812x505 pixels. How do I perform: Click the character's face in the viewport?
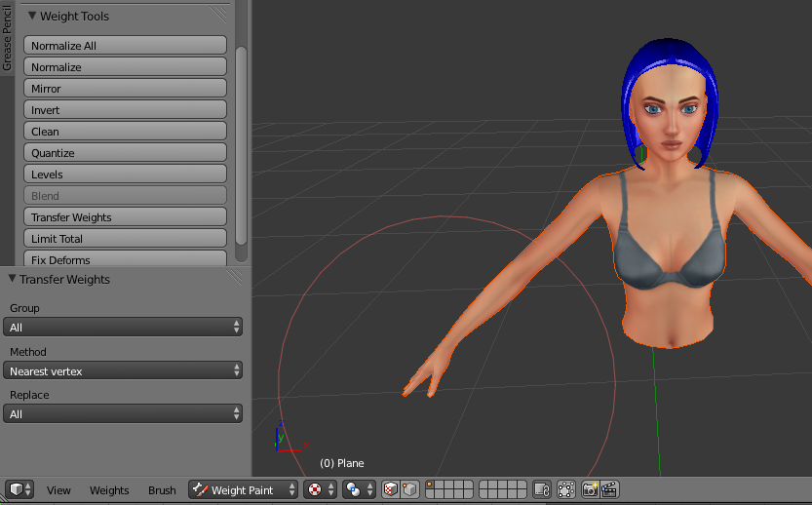coord(670,115)
